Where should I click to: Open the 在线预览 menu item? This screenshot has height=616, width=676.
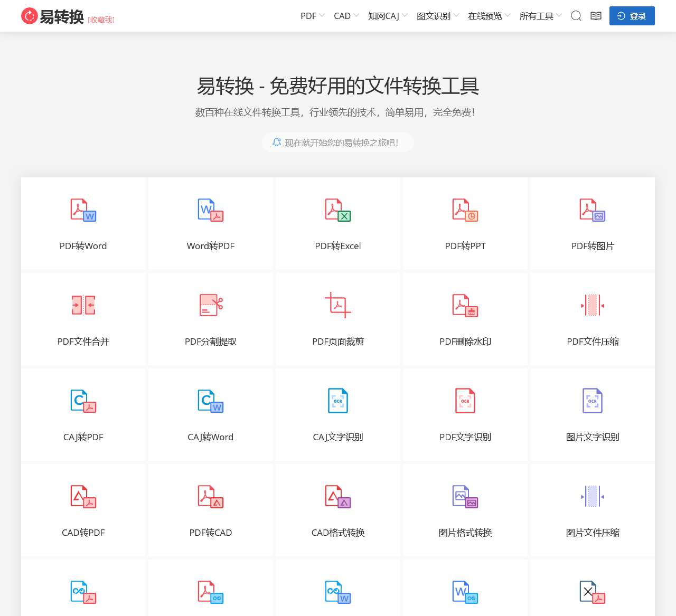pyautogui.click(x=489, y=16)
